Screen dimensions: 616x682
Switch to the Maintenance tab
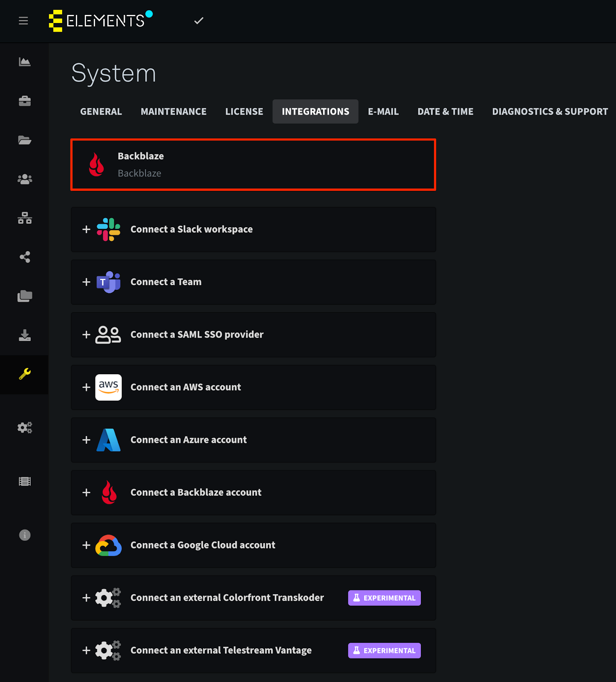point(174,112)
